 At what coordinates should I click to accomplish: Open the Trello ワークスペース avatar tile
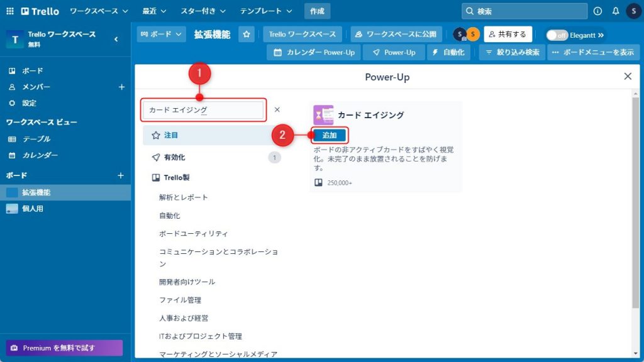pyautogui.click(x=15, y=40)
